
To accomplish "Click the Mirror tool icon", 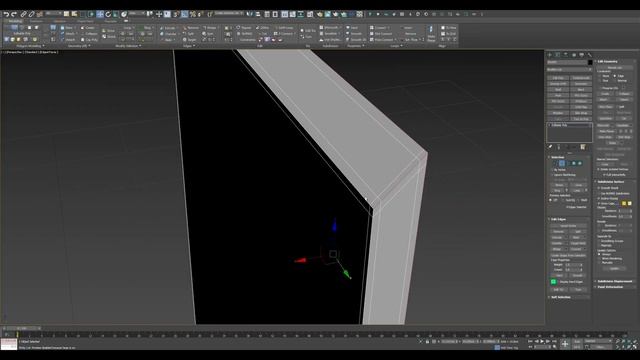I will (x=250, y=14).
